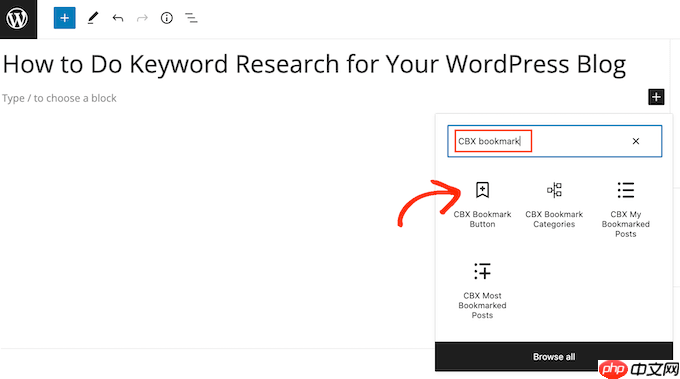Viewport: 680px width, 379px height.
Task: Open the list view outline icon
Action: click(x=191, y=18)
